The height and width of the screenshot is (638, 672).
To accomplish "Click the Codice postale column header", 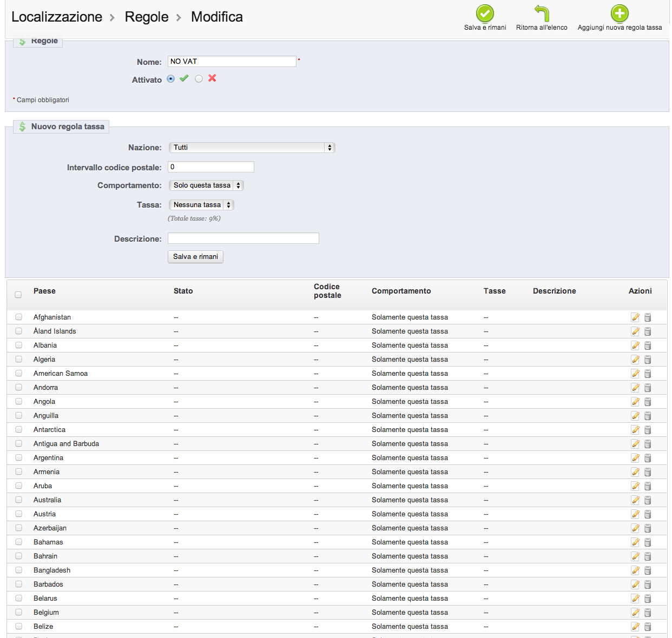I will coord(327,291).
